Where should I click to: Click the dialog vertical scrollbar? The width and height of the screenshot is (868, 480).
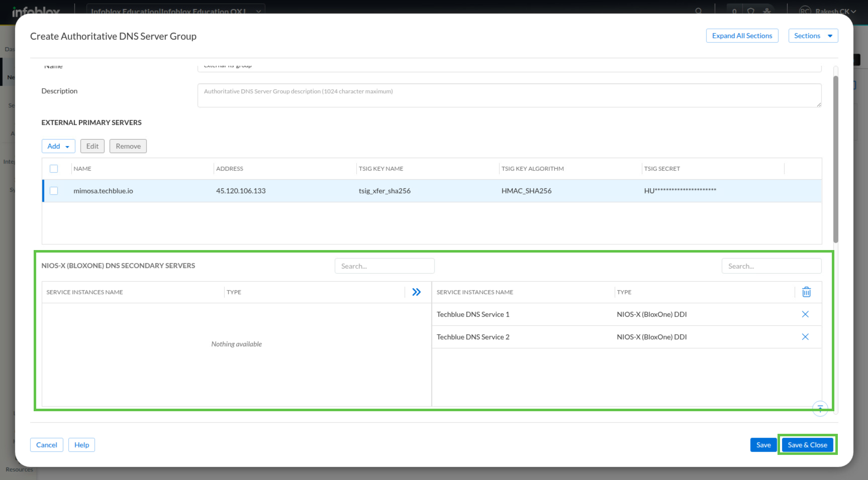836,159
